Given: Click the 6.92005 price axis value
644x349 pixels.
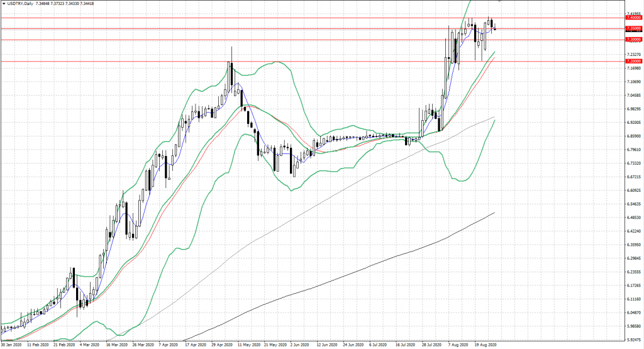Looking at the screenshot, I should 634,123.
